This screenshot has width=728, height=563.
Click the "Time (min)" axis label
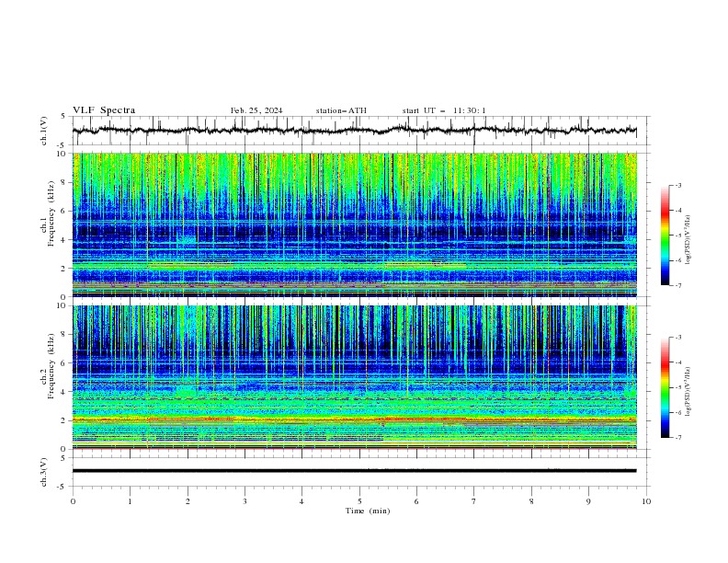[368, 511]
